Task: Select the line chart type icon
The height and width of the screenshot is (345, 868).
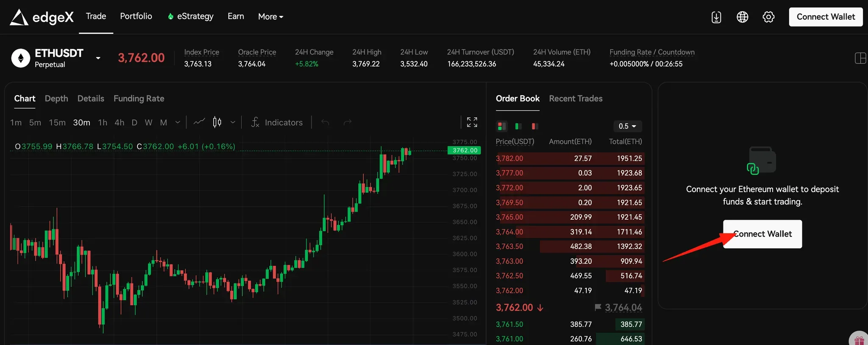Action: tap(199, 122)
